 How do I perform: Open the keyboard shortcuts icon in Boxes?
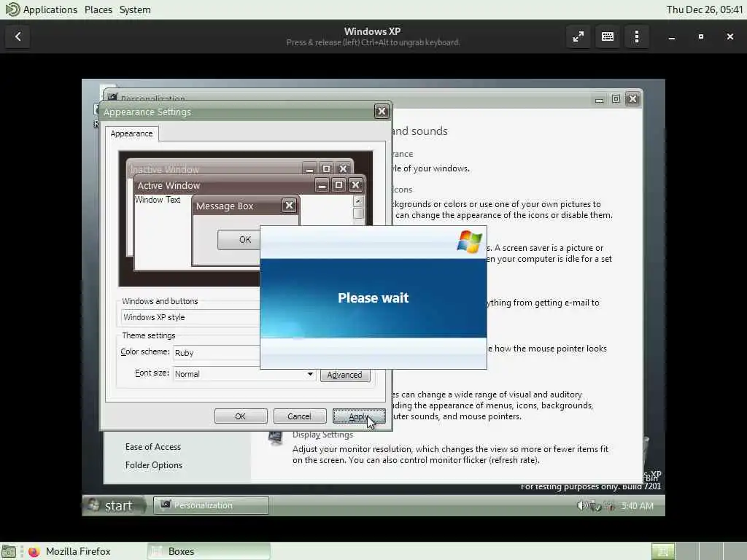[x=608, y=36]
